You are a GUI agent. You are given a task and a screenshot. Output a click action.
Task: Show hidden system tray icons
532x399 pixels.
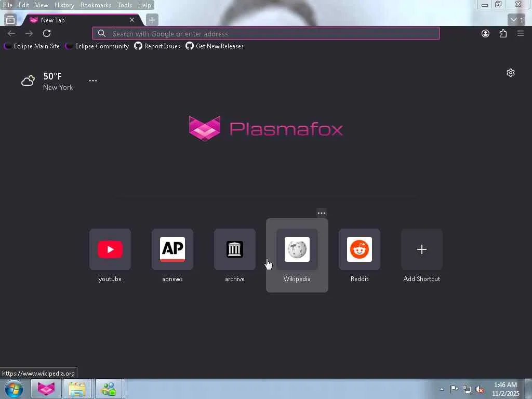[442, 389]
